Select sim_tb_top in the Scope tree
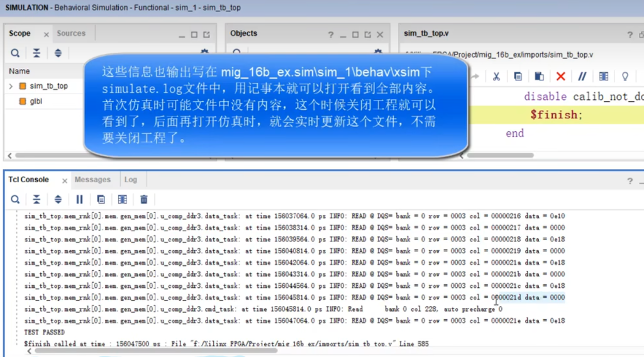644x357 pixels. click(48, 86)
